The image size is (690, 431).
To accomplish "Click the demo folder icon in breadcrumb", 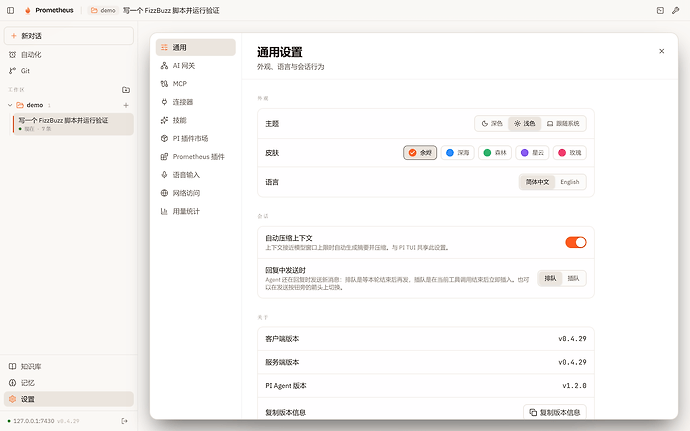I will 94,10.
